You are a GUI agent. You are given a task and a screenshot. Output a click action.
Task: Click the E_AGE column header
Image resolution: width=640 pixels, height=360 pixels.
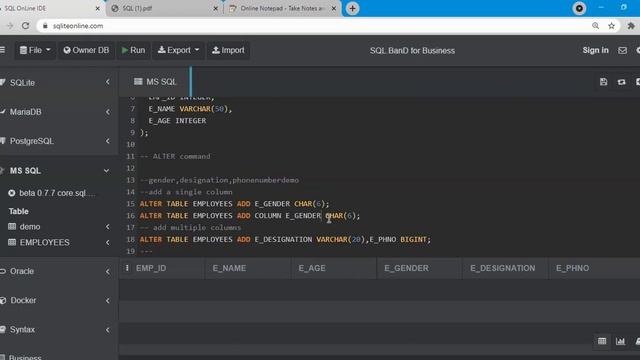(x=312, y=268)
